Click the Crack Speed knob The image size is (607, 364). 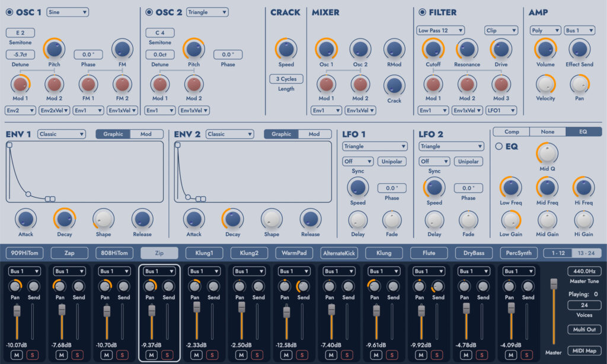pos(286,49)
